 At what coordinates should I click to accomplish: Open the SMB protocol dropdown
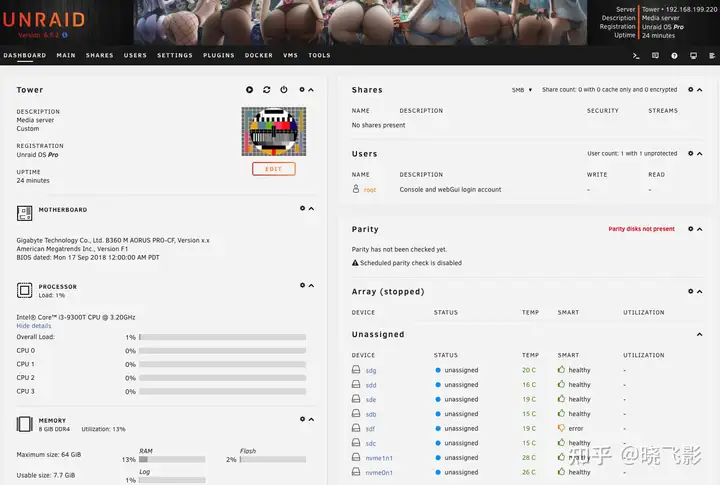tap(522, 90)
